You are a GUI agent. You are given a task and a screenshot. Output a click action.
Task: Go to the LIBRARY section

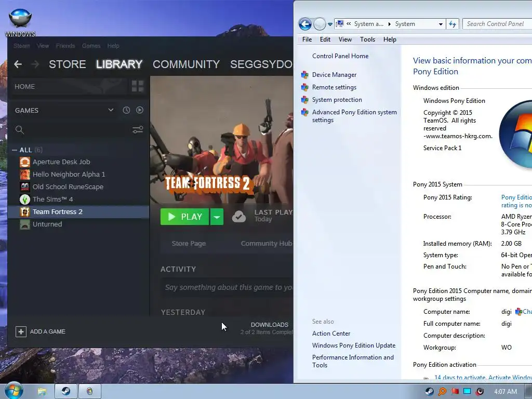(x=119, y=64)
